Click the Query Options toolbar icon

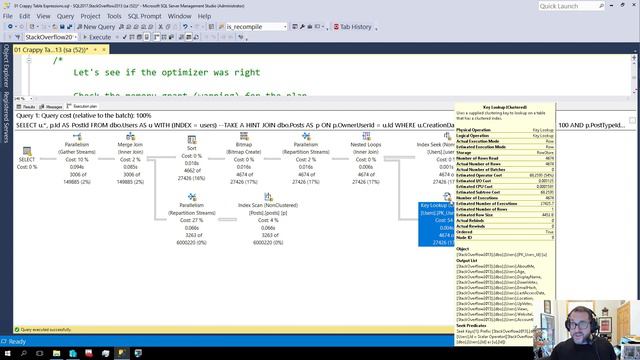139,37
